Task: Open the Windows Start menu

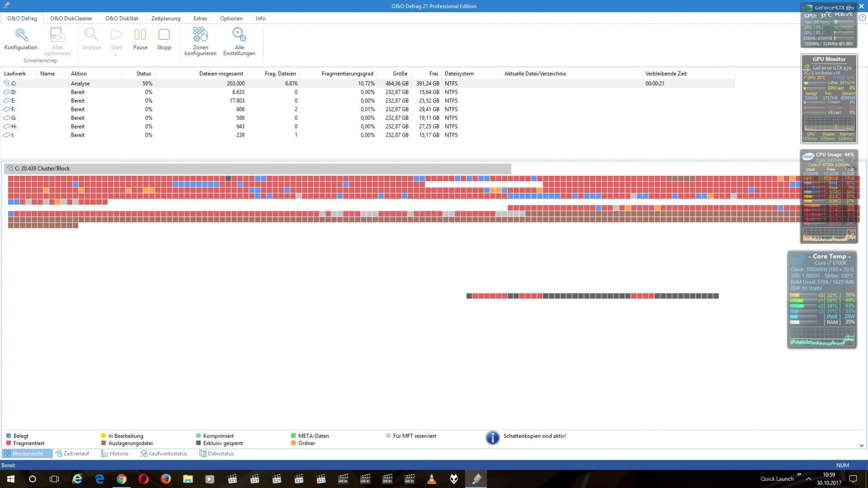Action: point(11,479)
